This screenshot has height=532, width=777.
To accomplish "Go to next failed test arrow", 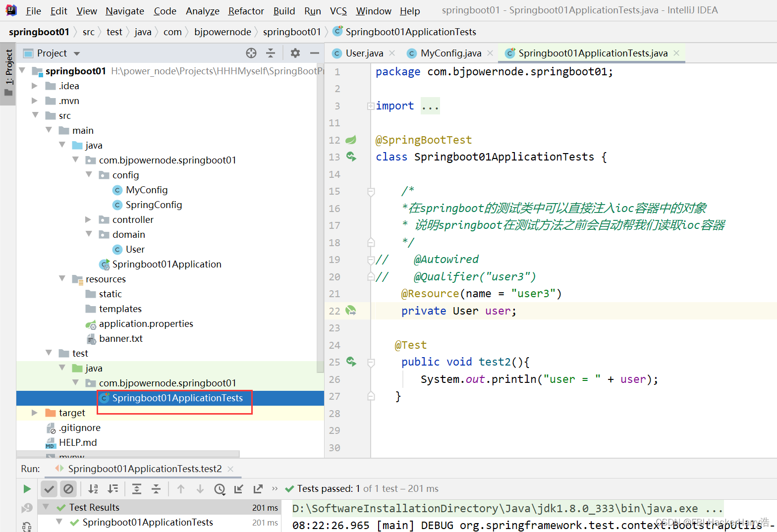I will pos(200,489).
